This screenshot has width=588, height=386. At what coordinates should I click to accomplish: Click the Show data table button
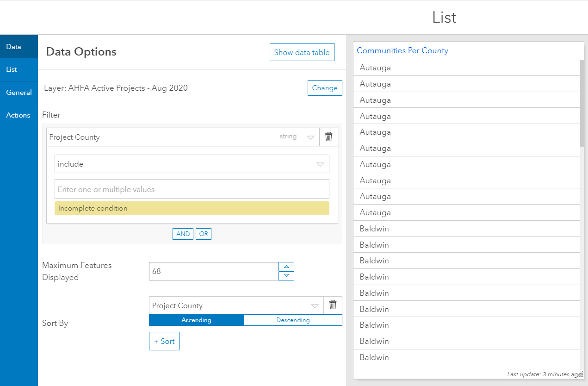302,52
